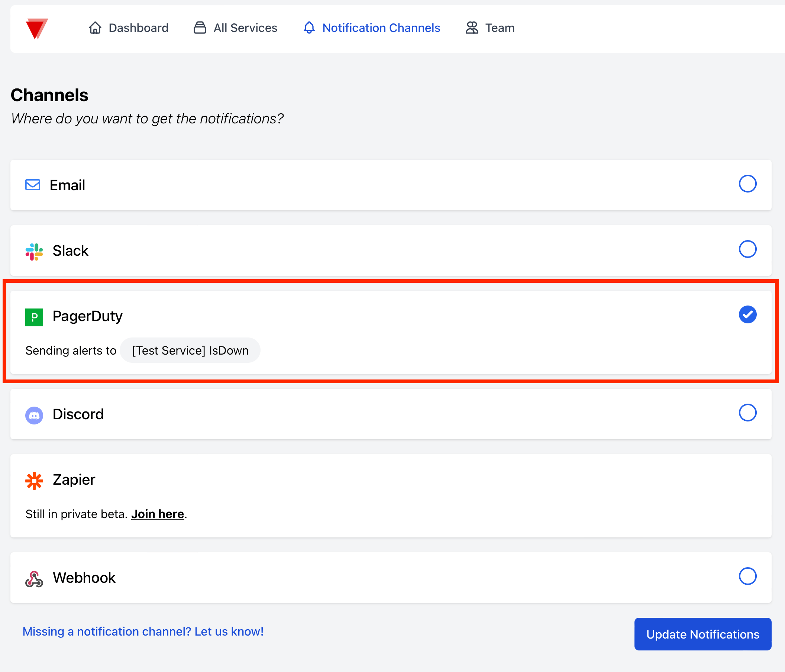Viewport: 785px width, 672px height.
Task: Select the Zapier channel label
Action: coord(74,480)
